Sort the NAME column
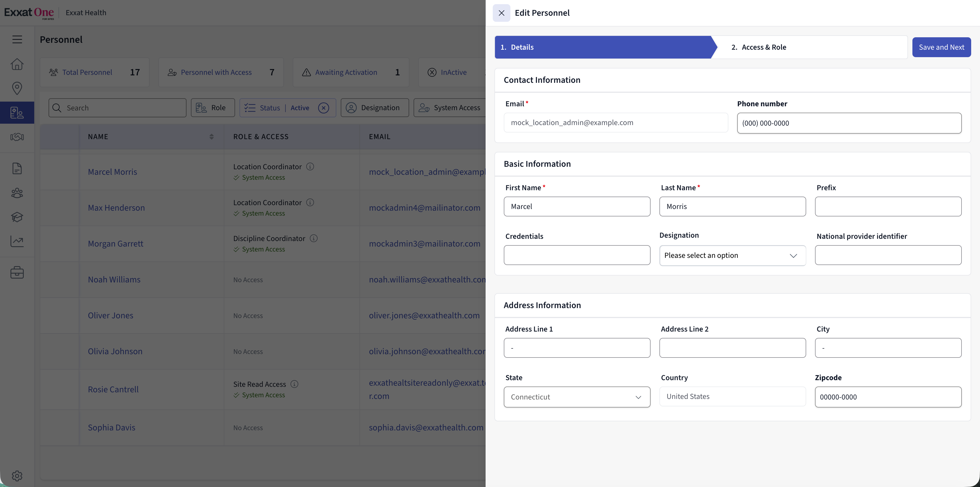Viewport: 980px width, 487px height. tap(212, 137)
